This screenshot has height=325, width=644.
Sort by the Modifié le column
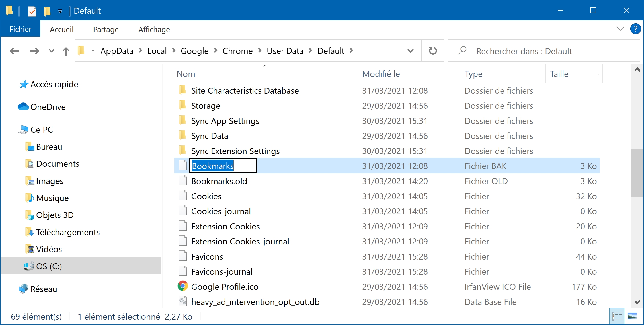381,74
